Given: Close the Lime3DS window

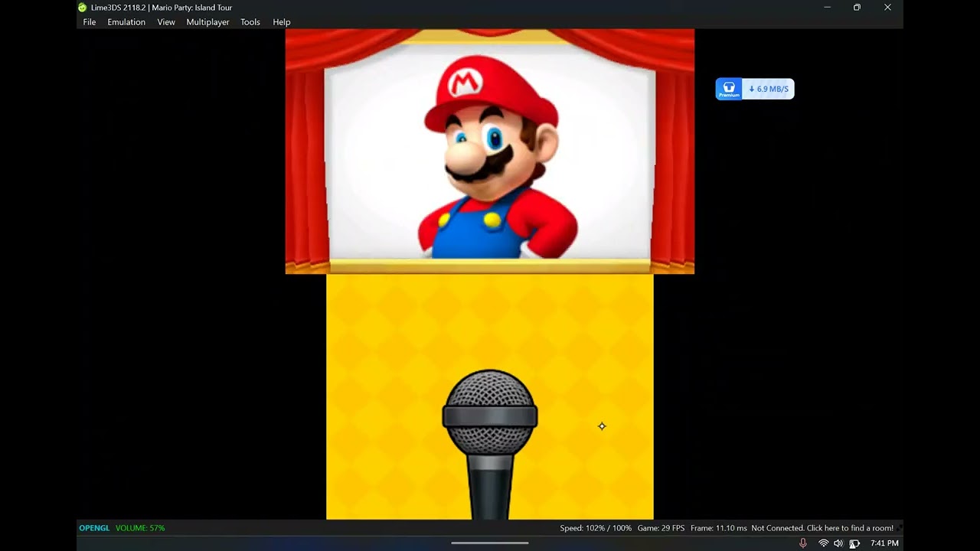Looking at the screenshot, I should (887, 8).
